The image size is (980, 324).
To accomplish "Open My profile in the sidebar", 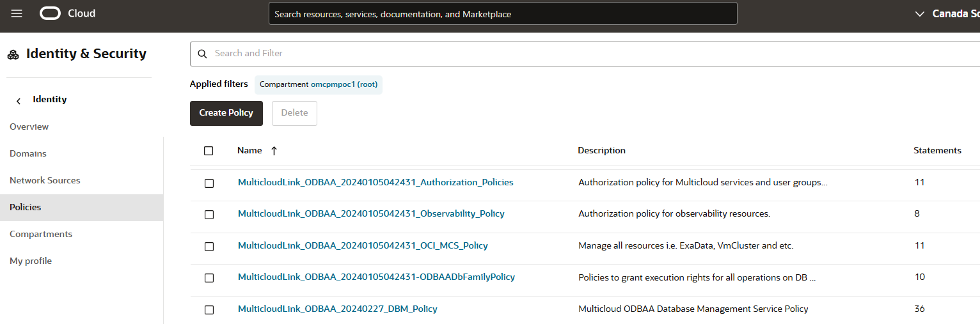I will tap(31, 261).
